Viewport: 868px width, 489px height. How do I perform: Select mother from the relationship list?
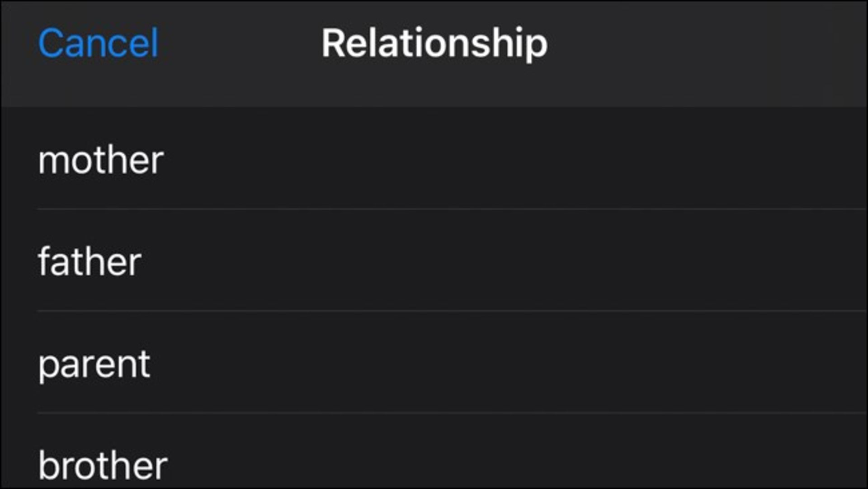click(x=434, y=158)
